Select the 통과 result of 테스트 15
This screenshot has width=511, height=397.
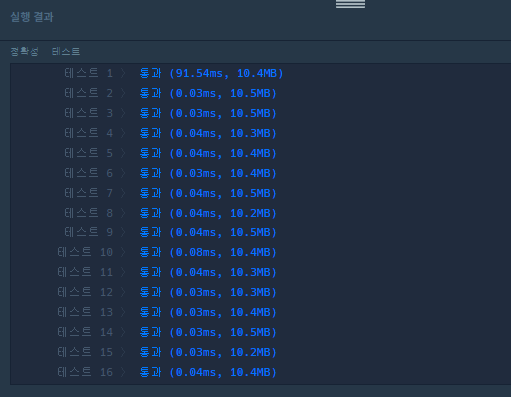click(x=208, y=352)
